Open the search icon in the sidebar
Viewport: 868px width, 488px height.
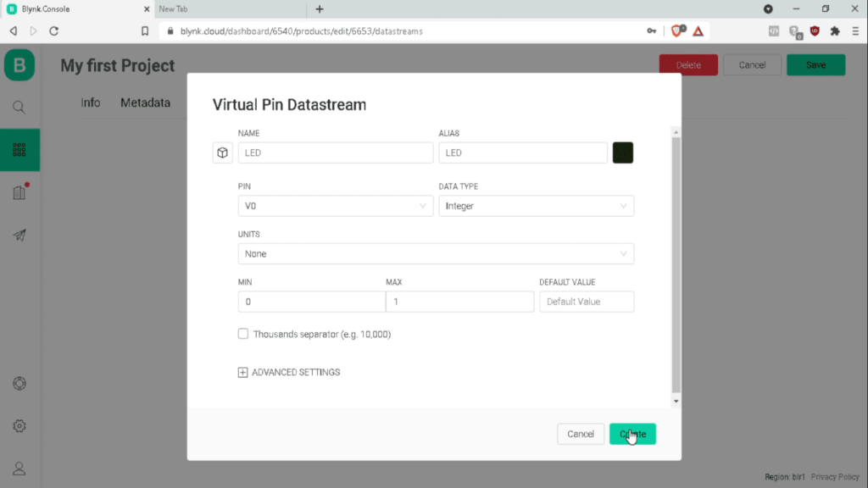click(19, 108)
